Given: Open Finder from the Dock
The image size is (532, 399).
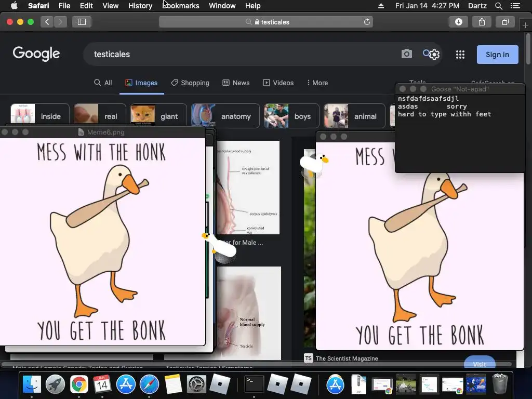Looking at the screenshot, I should 32,384.
